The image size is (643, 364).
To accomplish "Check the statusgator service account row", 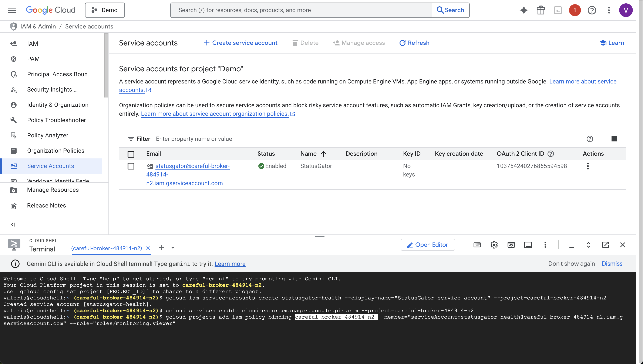I will pyautogui.click(x=131, y=166).
